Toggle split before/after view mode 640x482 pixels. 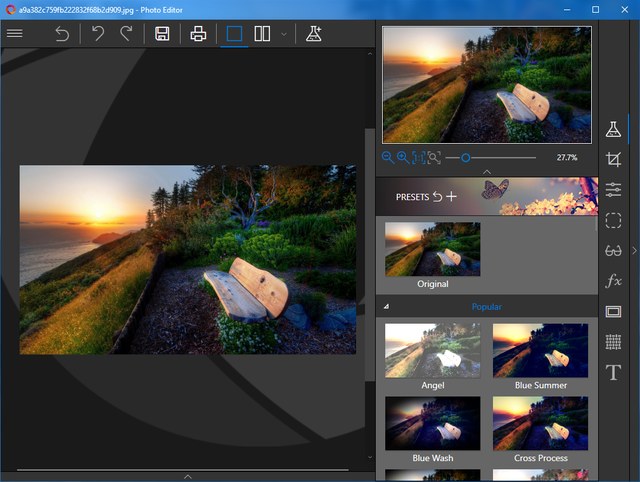click(262, 33)
